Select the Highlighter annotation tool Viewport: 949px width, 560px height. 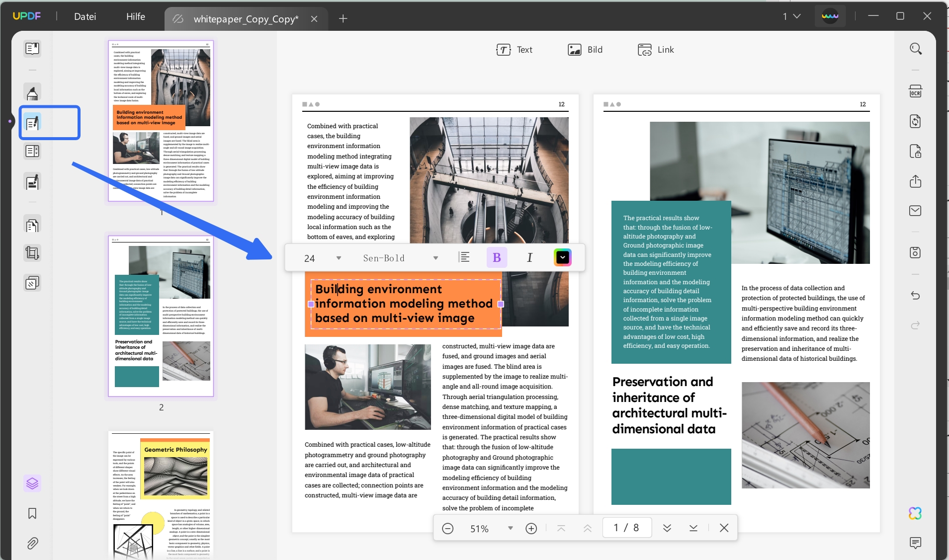point(32,92)
